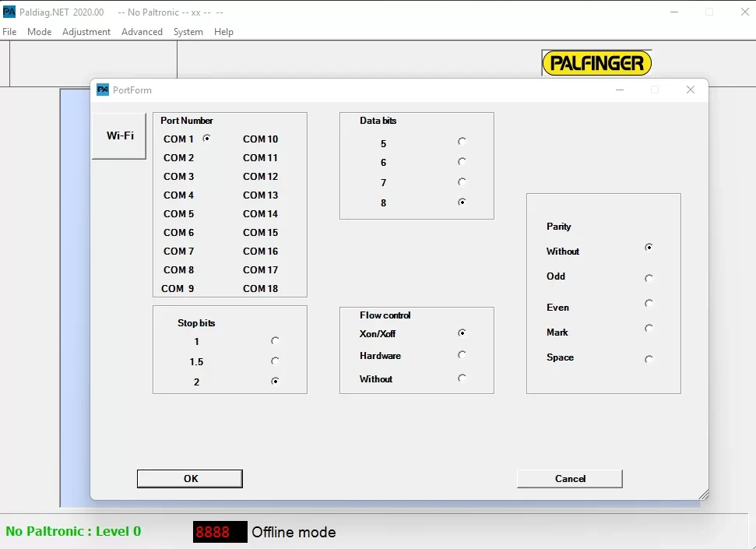Click the PortForm dialog title icon
The width and height of the screenshot is (756, 549).
click(103, 90)
